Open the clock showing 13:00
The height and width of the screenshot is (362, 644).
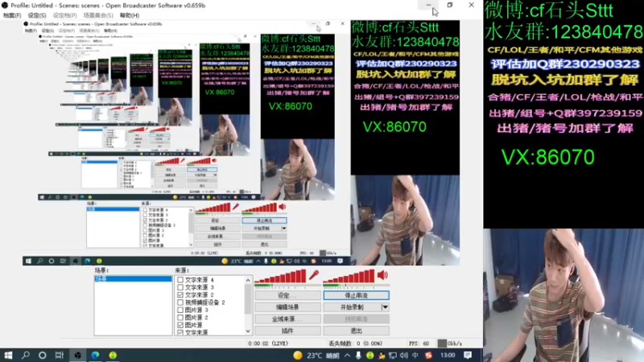(448, 356)
